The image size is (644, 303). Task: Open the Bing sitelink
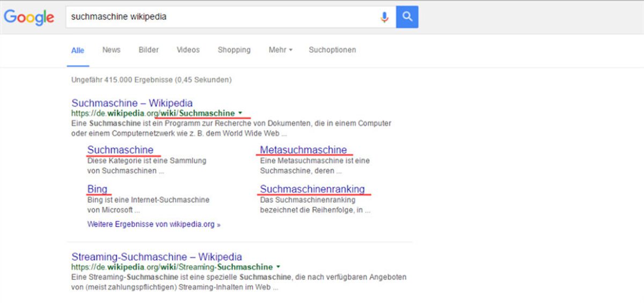97,189
